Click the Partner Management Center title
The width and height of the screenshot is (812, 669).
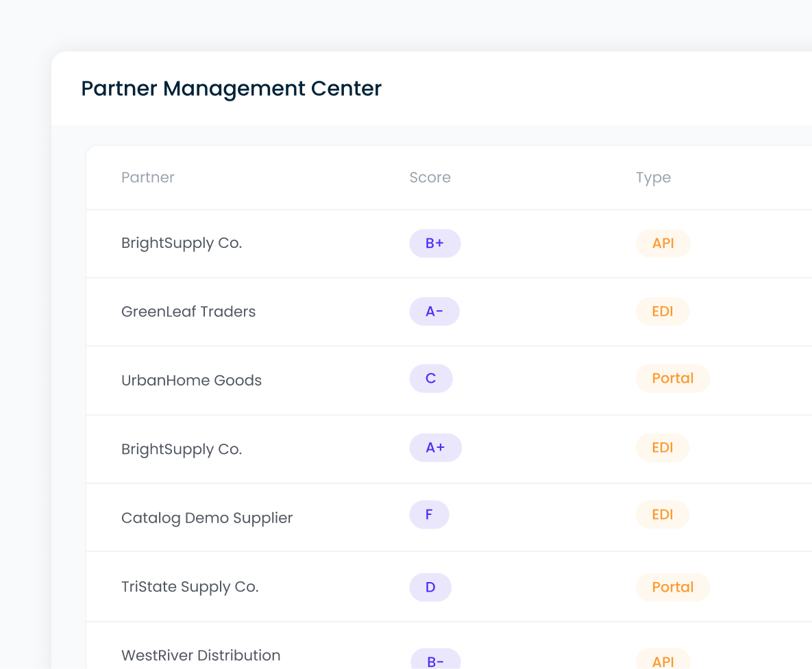pos(232,88)
